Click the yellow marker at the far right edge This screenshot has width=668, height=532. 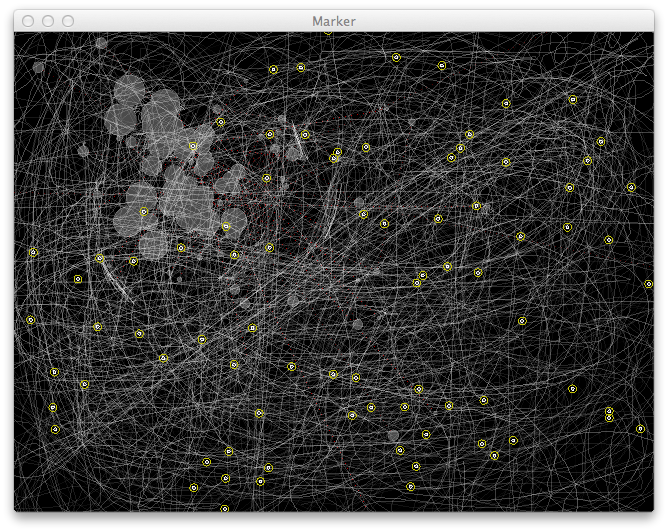[x=649, y=284]
